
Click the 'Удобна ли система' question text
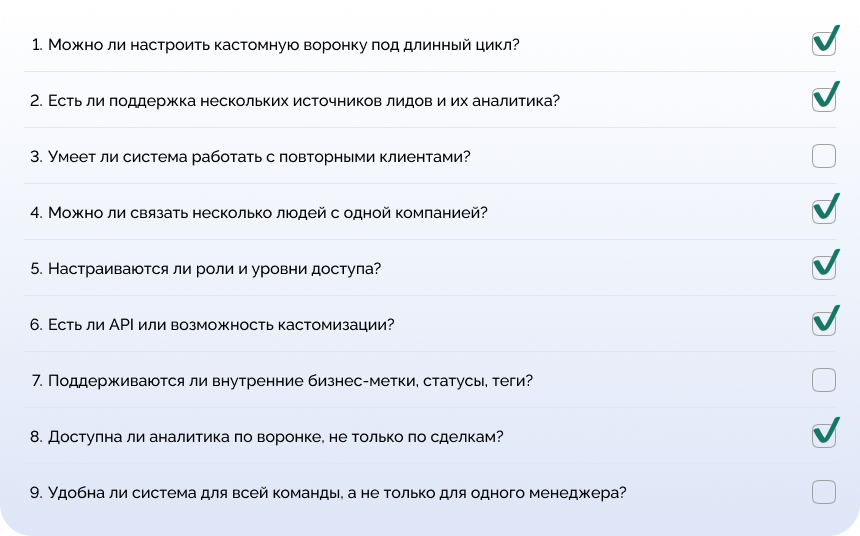tap(328, 493)
